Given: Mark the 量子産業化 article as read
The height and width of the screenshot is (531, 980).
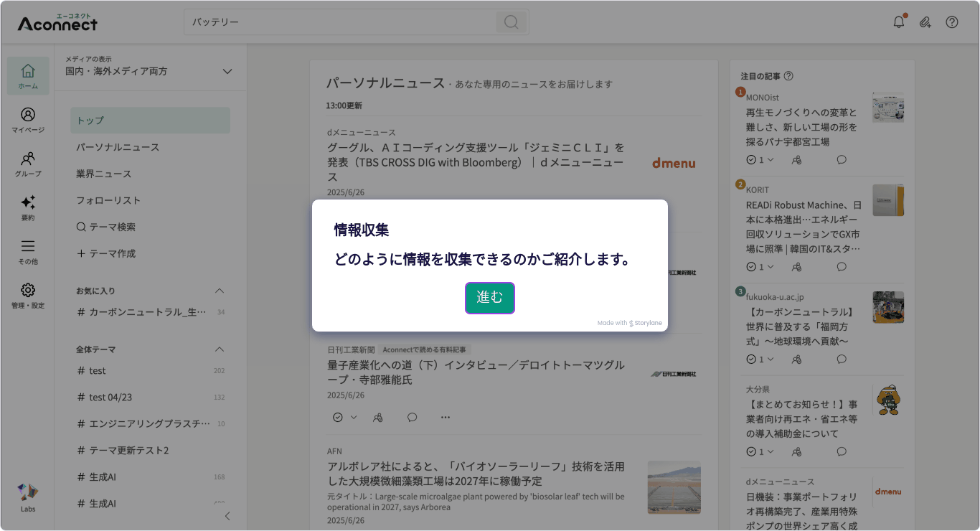Looking at the screenshot, I should click(x=338, y=417).
